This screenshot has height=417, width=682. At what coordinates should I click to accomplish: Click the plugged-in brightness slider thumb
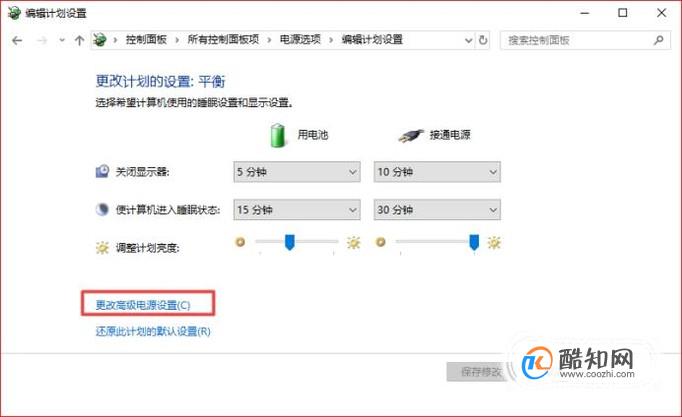[474, 242]
